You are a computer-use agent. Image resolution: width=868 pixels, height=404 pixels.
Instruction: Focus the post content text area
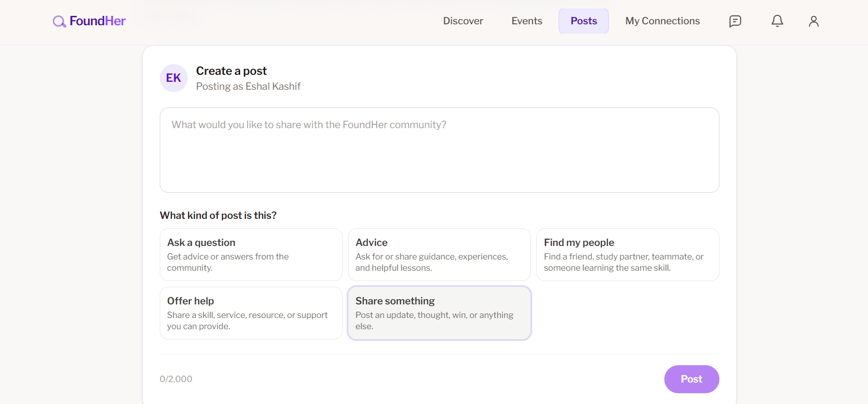click(439, 150)
